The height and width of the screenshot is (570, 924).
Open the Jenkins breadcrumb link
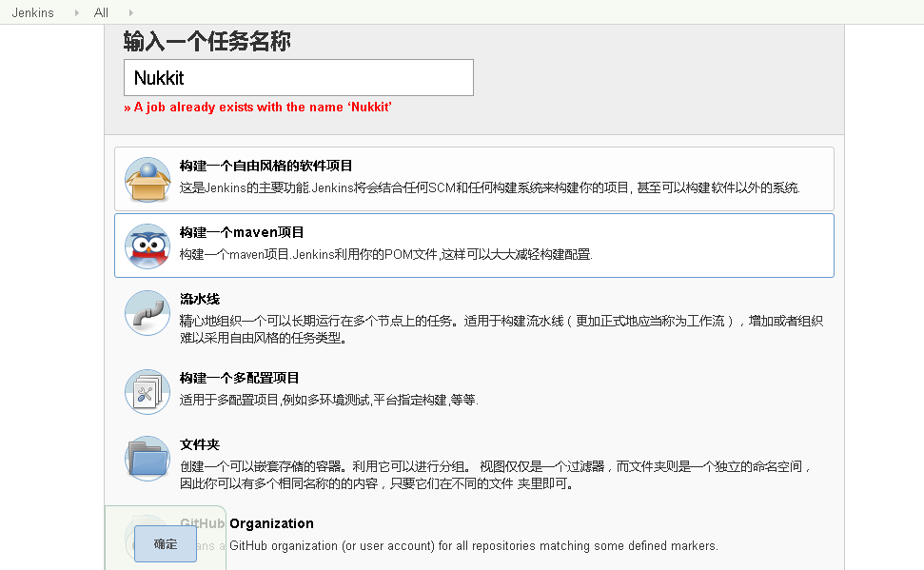(x=32, y=12)
